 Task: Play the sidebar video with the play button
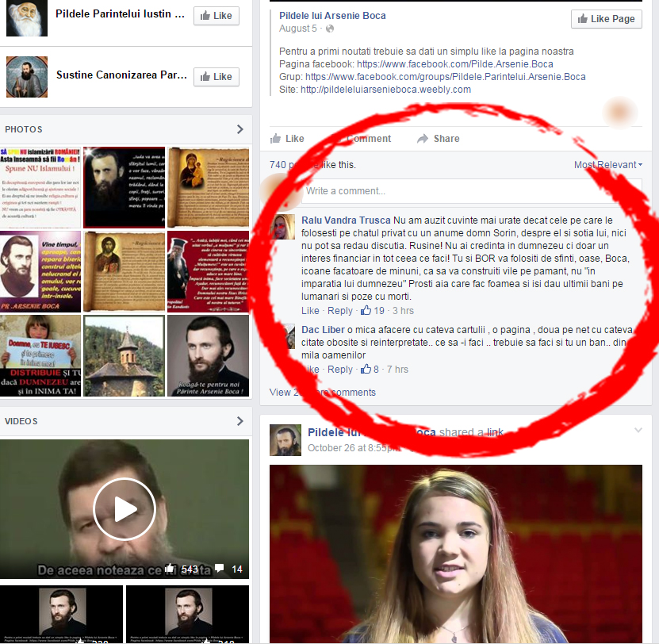coord(125,509)
